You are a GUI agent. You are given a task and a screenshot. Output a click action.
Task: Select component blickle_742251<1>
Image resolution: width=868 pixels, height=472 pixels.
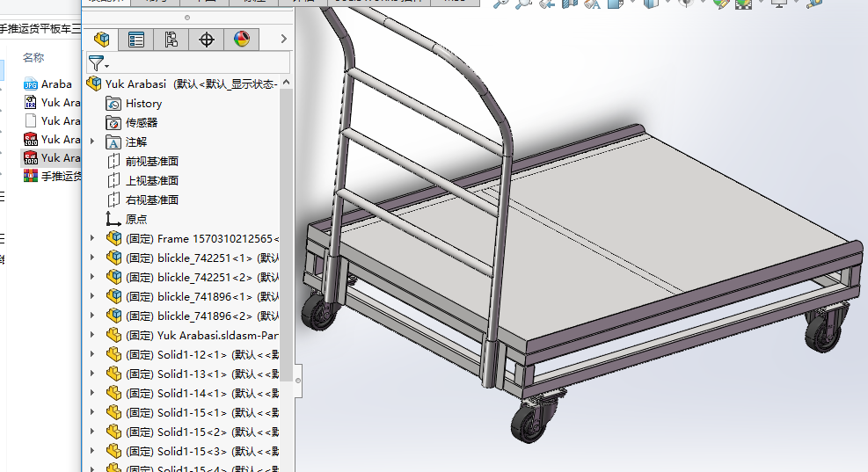click(192, 258)
